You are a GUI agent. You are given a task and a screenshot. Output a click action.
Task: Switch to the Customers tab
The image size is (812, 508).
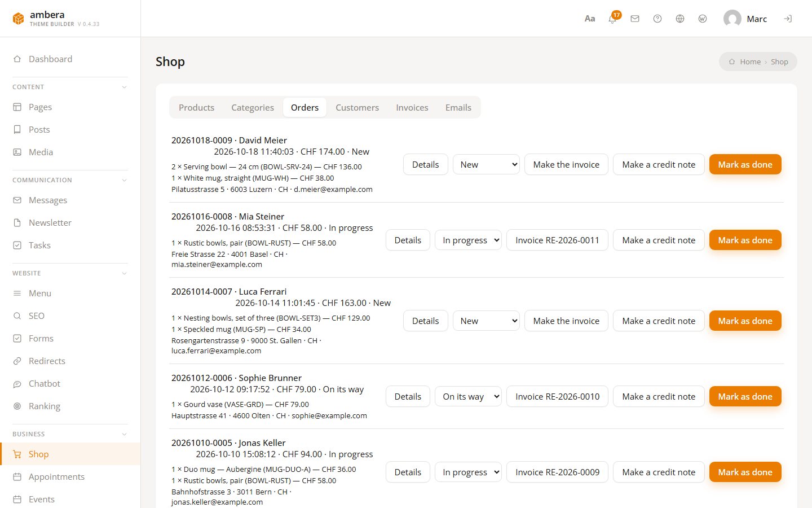point(357,107)
